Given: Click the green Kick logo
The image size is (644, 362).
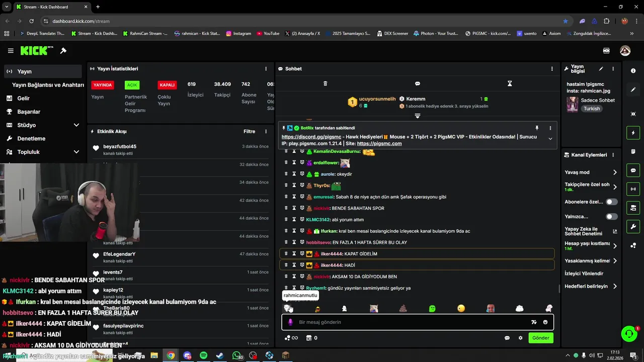Looking at the screenshot, I should (x=37, y=50).
